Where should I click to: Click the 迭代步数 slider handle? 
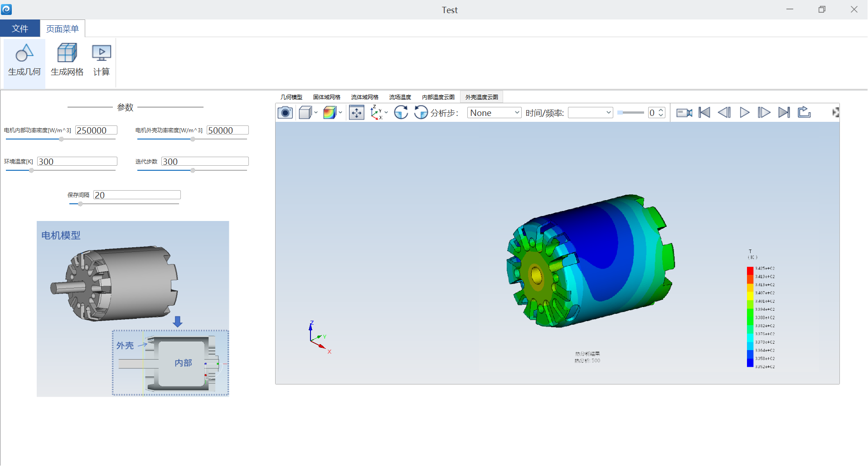(193, 170)
